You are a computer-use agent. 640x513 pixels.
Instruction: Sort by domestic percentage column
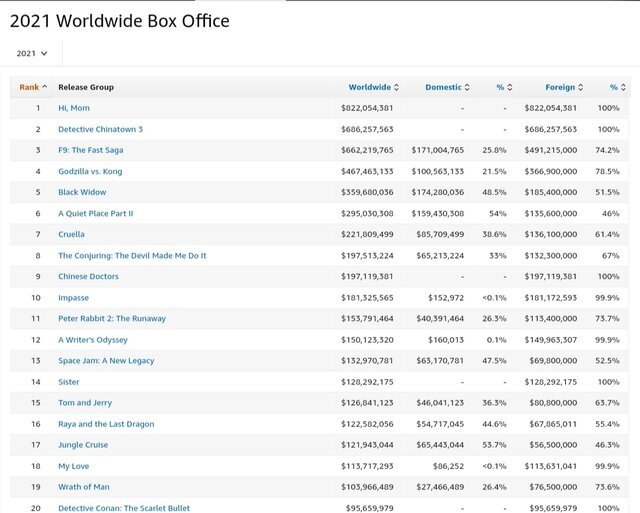(x=504, y=87)
